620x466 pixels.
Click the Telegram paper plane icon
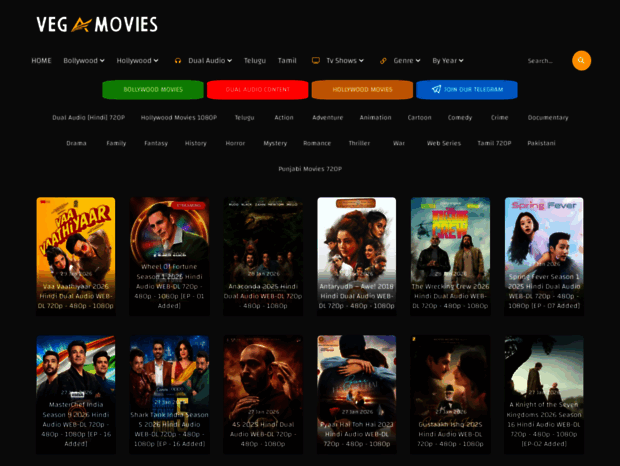[x=436, y=89]
